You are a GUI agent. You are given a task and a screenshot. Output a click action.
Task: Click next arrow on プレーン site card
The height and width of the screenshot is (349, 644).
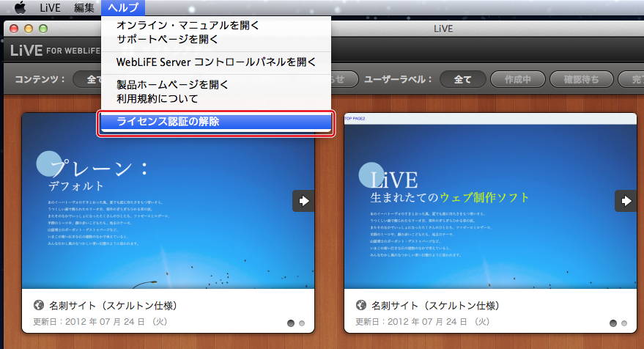pyautogui.click(x=303, y=201)
